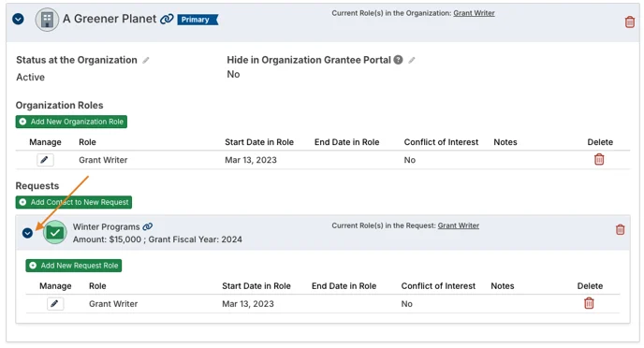This screenshot has width=644, height=348.
Task: Show help for Hide in Organization Grantee Portal
Action: 398,60
